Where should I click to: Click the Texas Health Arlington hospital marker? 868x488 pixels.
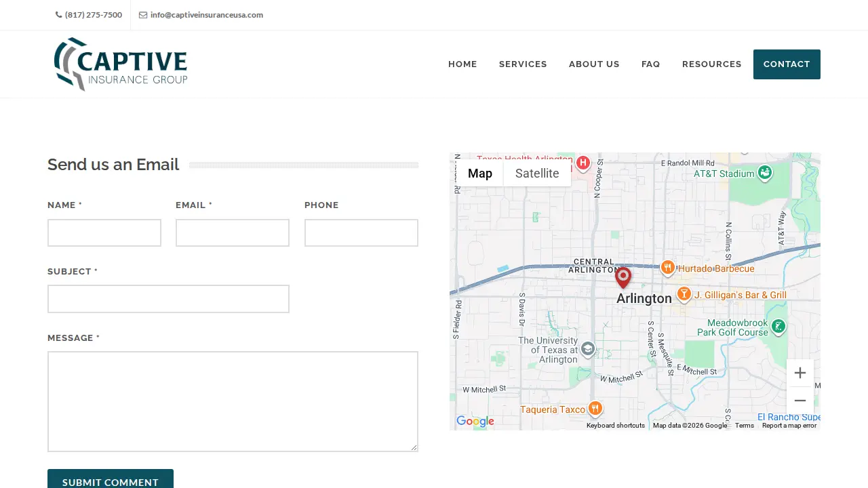(583, 163)
